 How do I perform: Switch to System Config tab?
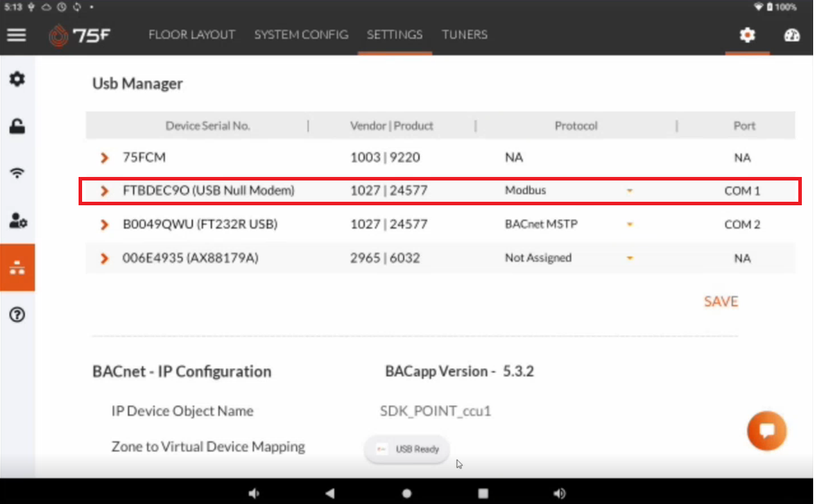301,35
